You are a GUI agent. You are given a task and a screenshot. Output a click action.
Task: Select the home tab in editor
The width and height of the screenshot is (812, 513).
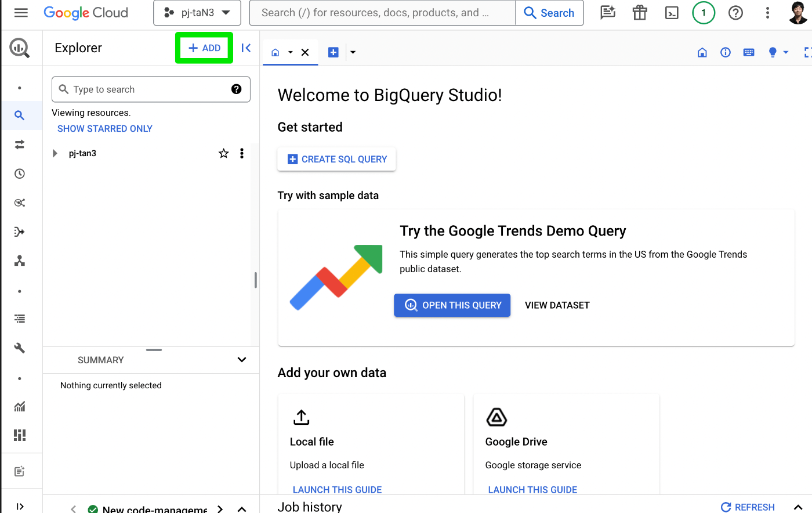[x=275, y=52]
